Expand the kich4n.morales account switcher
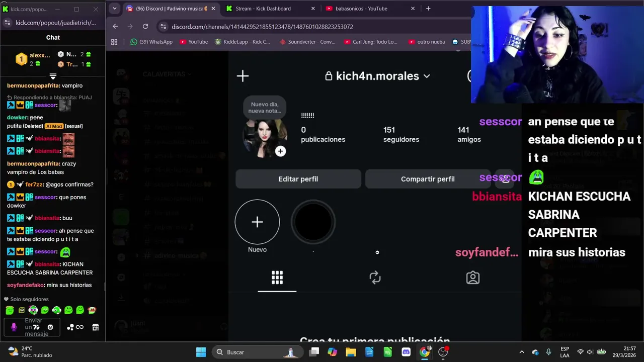Viewport: 644px width, 362px height. pos(377,76)
